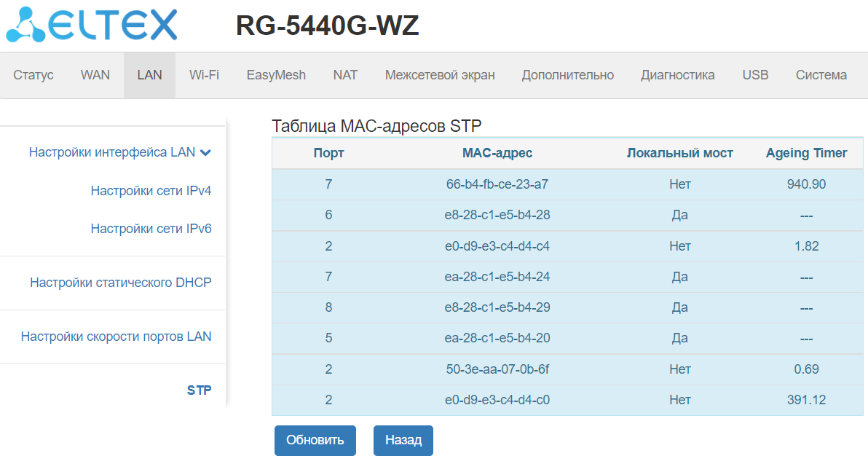868x464 pixels.
Task: Click the Порт column header
Action: click(329, 154)
